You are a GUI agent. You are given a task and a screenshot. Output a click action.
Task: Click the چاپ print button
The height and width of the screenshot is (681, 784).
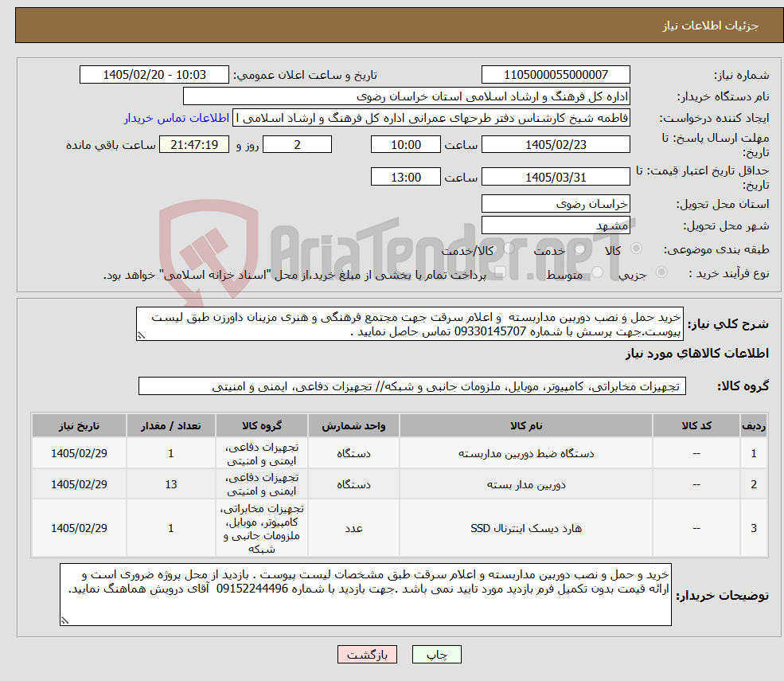click(x=436, y=655)
